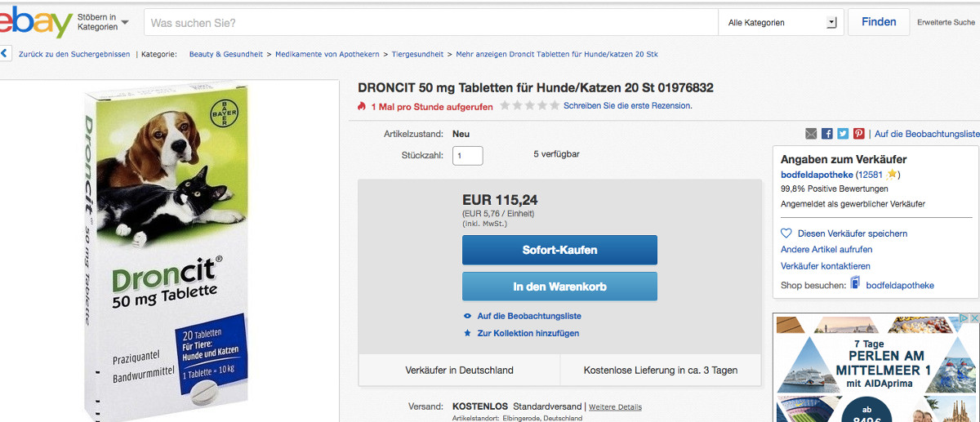Click the heart icon to save seller
Image resolution: width=980 pixels, height=422 pixels.
pos(786,233)
